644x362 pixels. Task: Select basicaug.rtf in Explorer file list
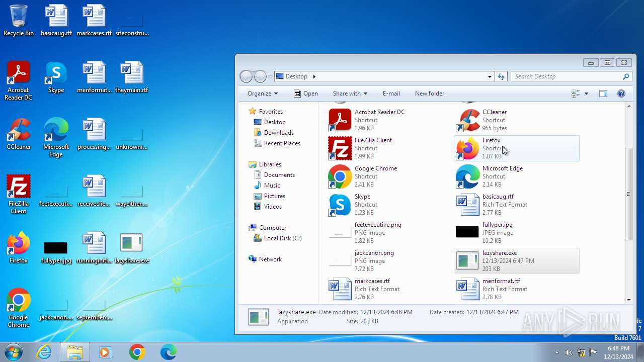517,205
